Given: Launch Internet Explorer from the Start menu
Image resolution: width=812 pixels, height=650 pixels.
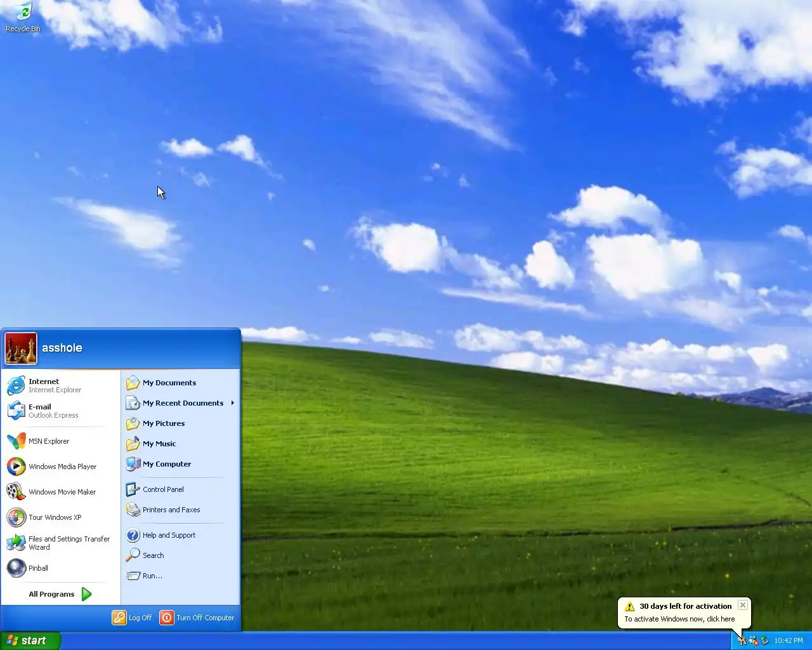Looking at the screenshot, I should click(x=61, y=385).
